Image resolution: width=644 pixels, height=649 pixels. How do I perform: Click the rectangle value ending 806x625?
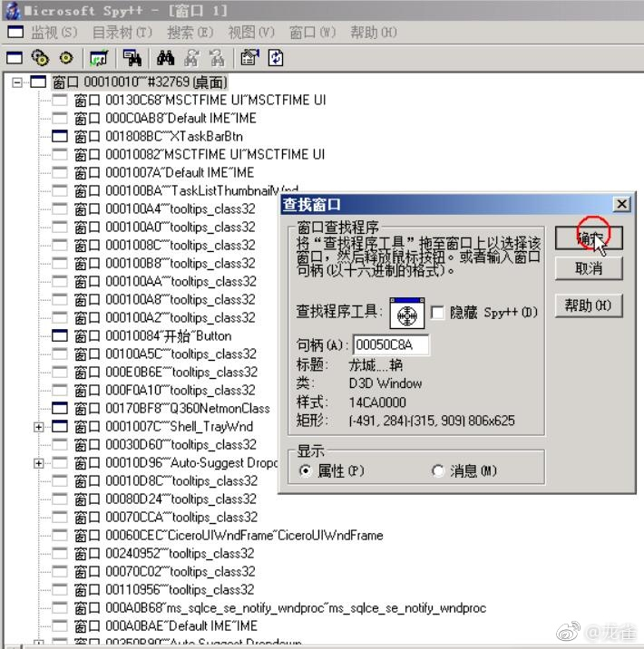click(432, 421)
